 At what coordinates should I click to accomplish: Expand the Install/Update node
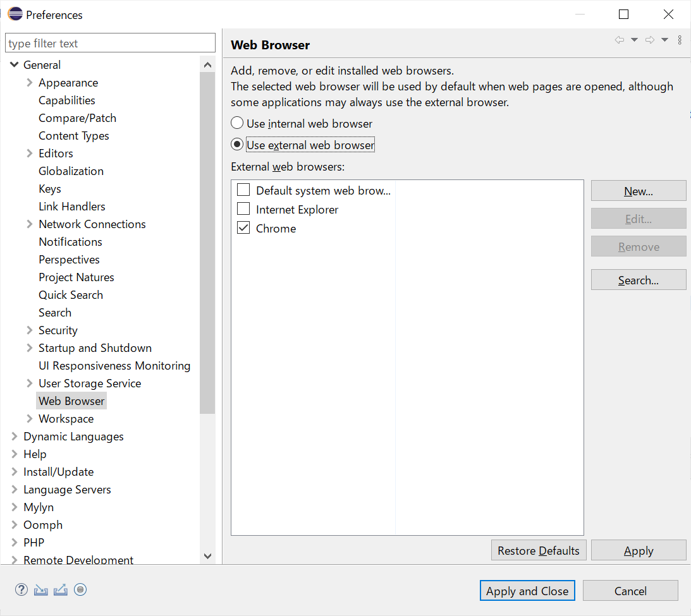click(14, 471)
